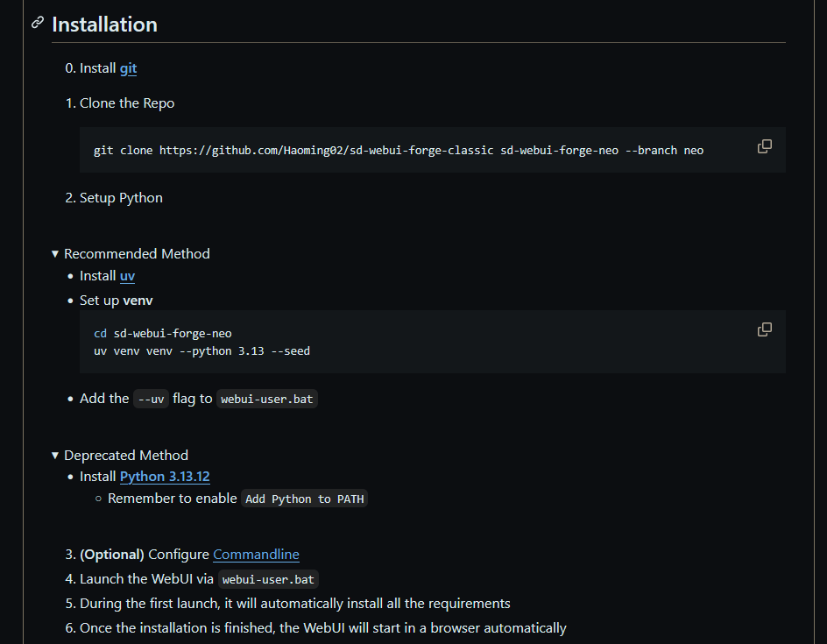The image size is (827, 644).
Task: Click 'Remember to enable' sub-bullet text
Action: point(172,499)
